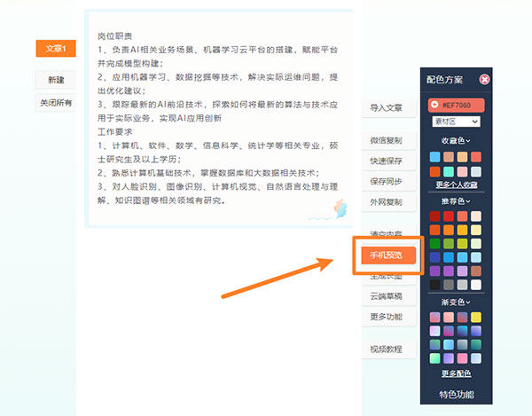Click the 新建 button
Viewport: 532px width, 416px height.
click(55, 80)
